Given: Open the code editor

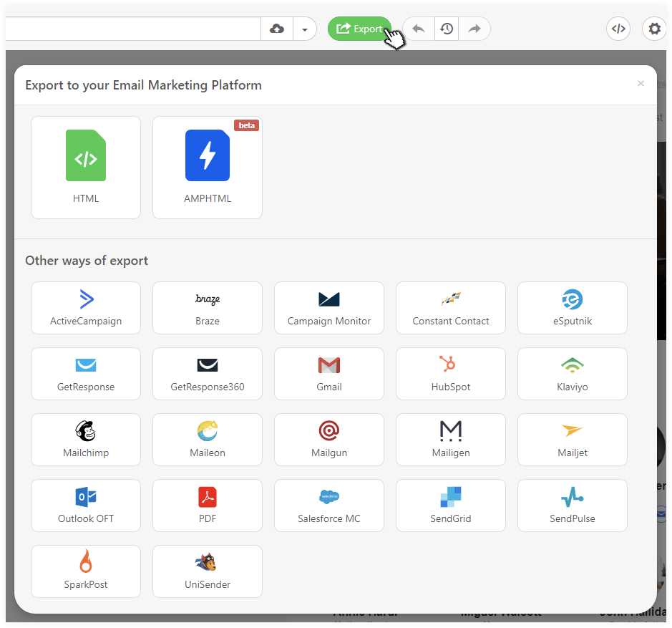Looking at the screenshot, I should [618, 29].
